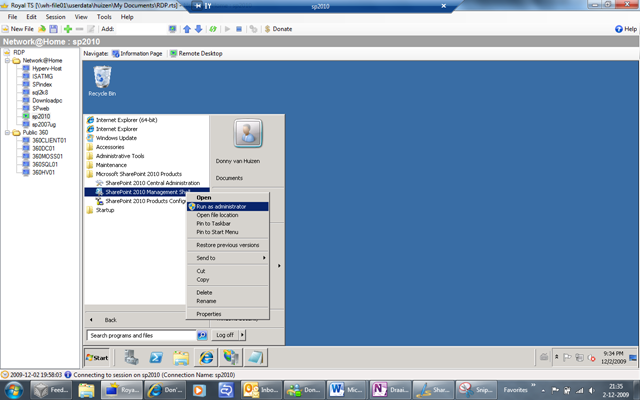Choose Run as administrator in context menu
640x400 pixels.
click(228, 207)
